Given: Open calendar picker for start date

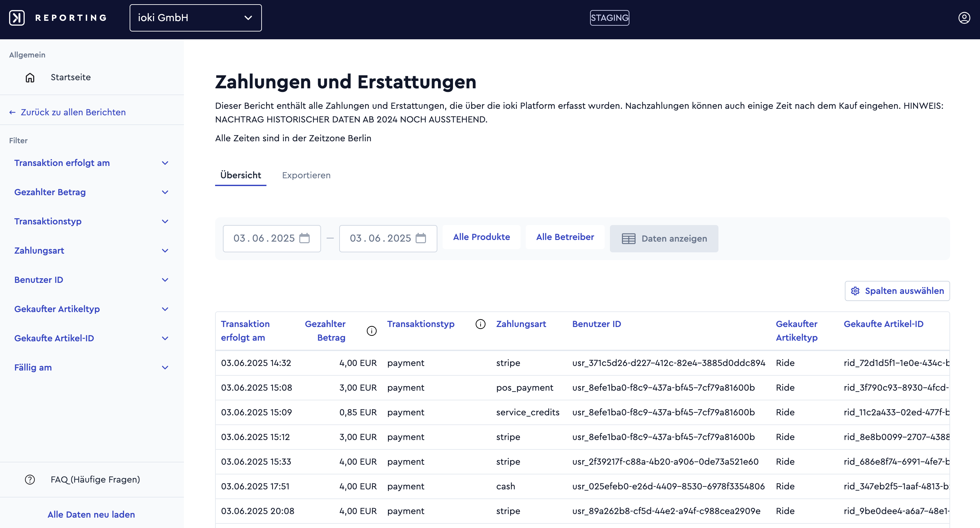Looking at the screenshot, I should [304, 238].
